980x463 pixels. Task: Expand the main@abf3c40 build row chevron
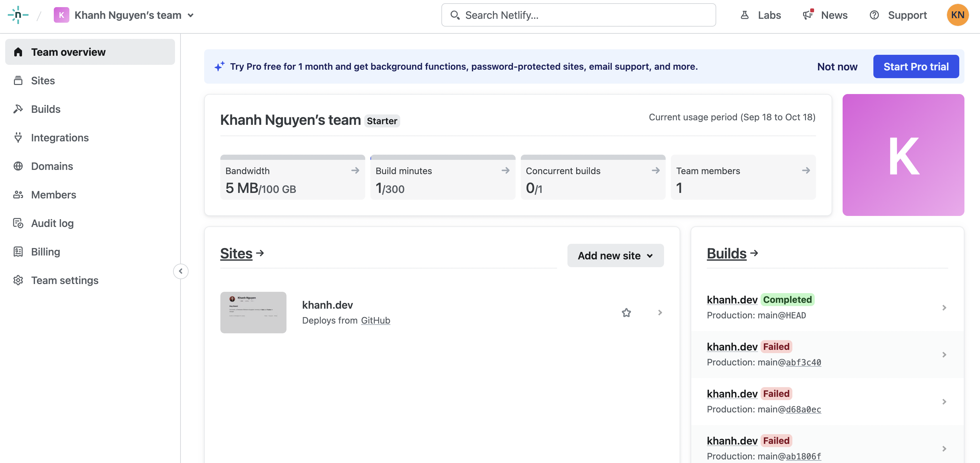(944, 354)
